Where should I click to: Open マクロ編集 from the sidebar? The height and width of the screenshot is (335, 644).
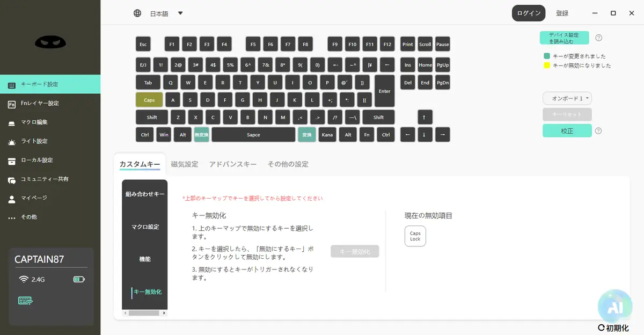pos(34,122)
